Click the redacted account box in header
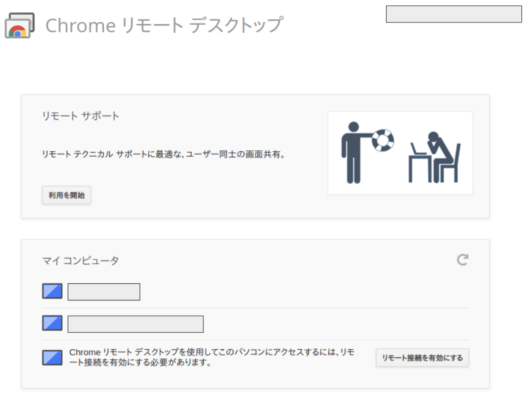The width and height of the screenshot is (532, 394). click(x=454, y=14)
